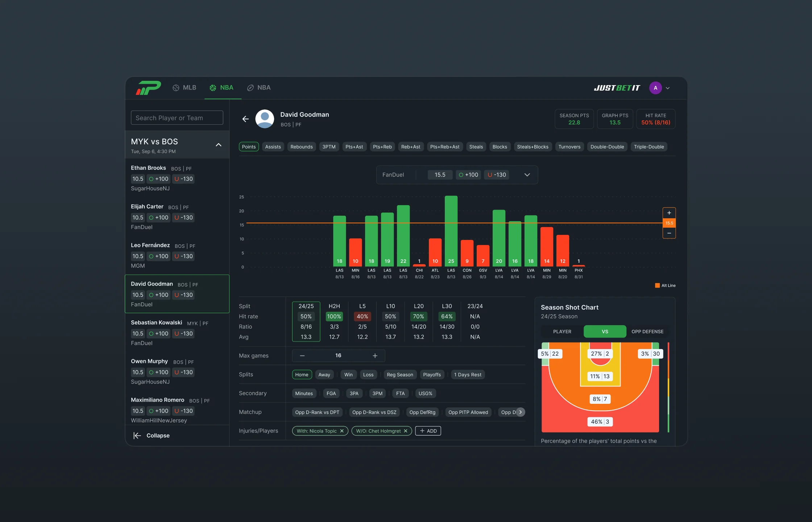Remove the 'With: Nicola Topic' filter chip
The image size is (812, 522).
342,431
